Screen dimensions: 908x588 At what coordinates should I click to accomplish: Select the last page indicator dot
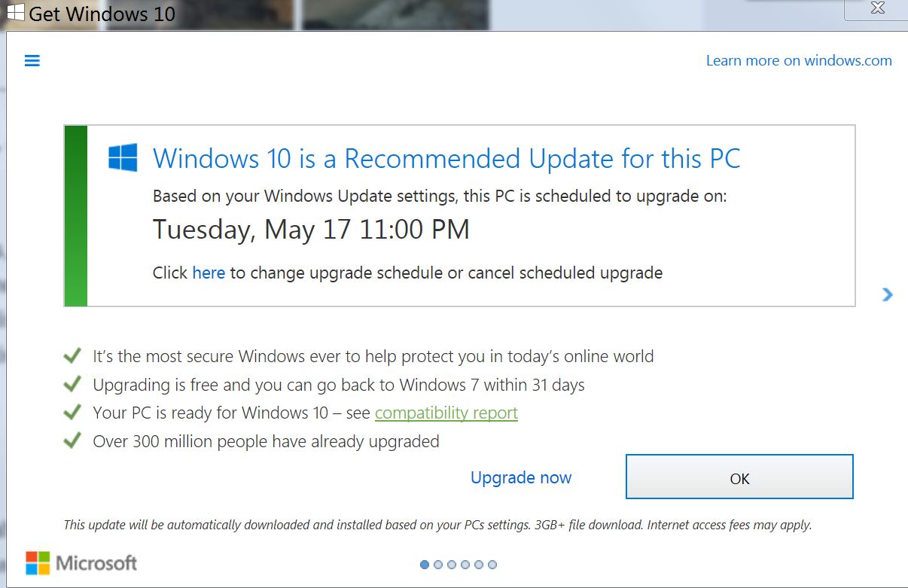tap(492, 564)
